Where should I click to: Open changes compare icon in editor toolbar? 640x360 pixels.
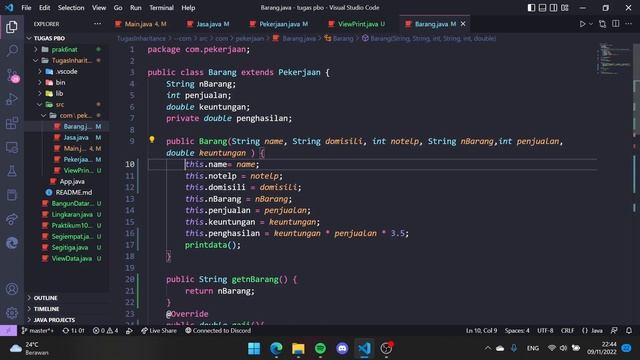tap(602, 24)
